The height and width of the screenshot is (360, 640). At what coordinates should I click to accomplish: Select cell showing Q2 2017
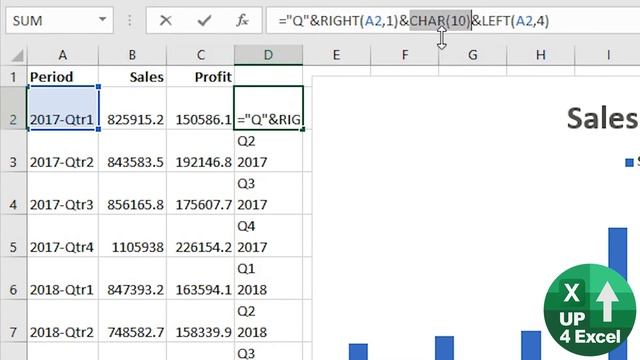coord(269,151)
